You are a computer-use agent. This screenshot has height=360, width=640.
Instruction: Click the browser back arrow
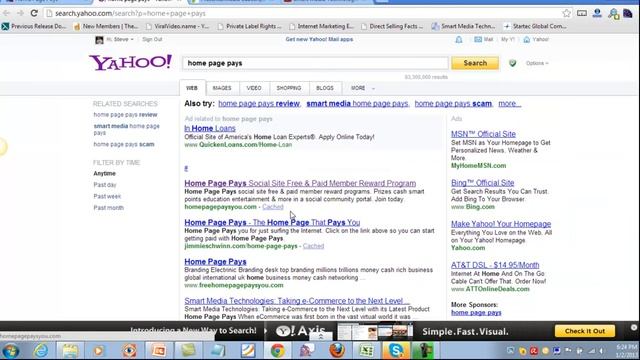pos(7,13)
